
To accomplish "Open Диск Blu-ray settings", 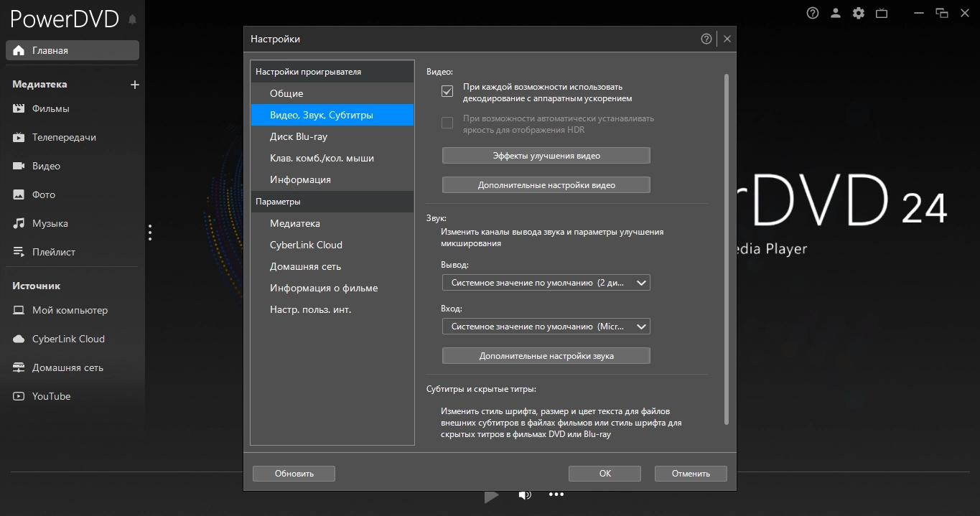I will (x=332, y=136).
